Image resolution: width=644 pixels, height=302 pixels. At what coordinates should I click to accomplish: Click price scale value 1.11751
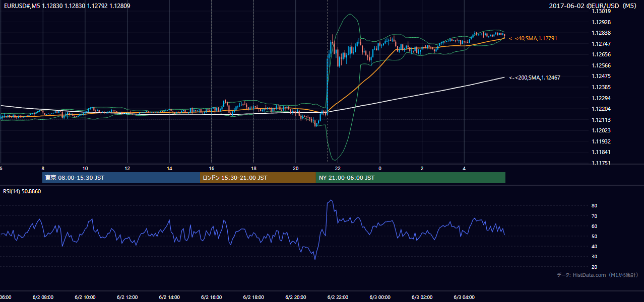(x=601, y=163)
